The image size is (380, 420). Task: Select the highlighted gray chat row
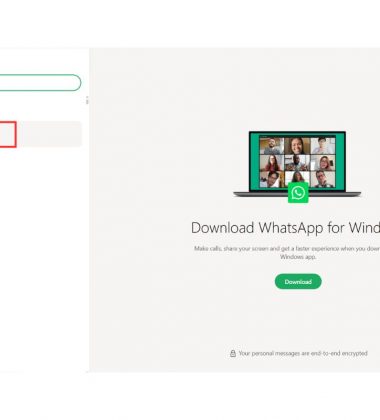coord(41,134)
